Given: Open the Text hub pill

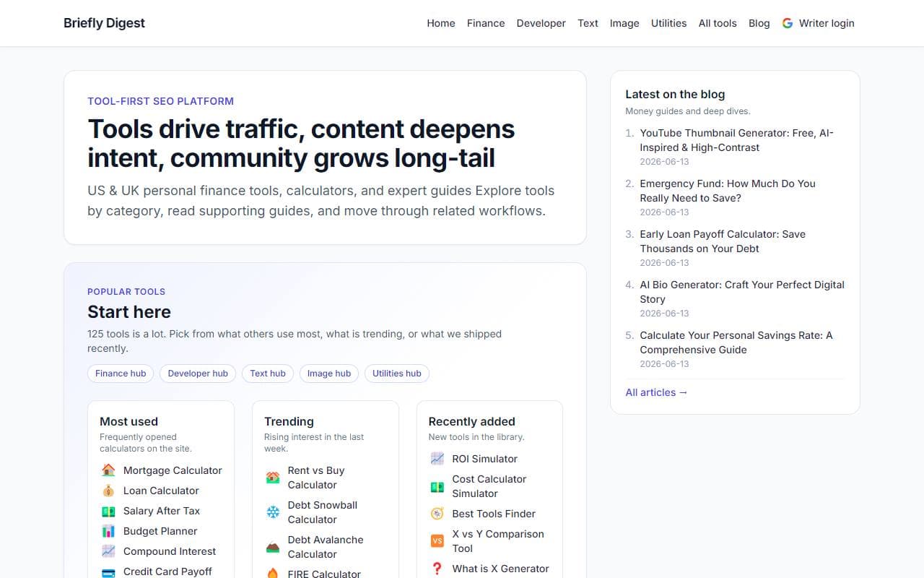Looking at the screenshot, I should tap(268, 374).
